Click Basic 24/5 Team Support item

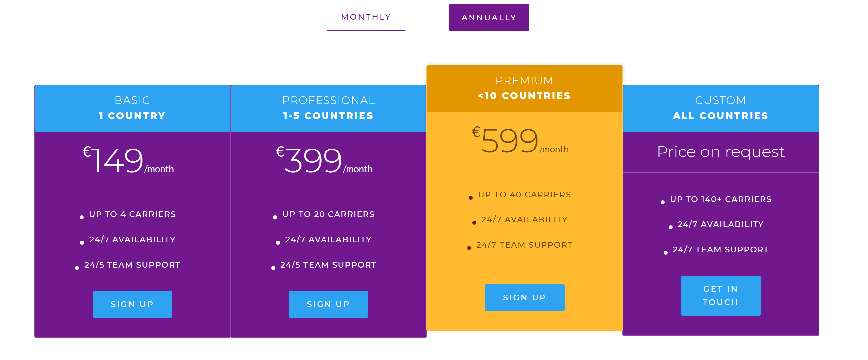132,265
